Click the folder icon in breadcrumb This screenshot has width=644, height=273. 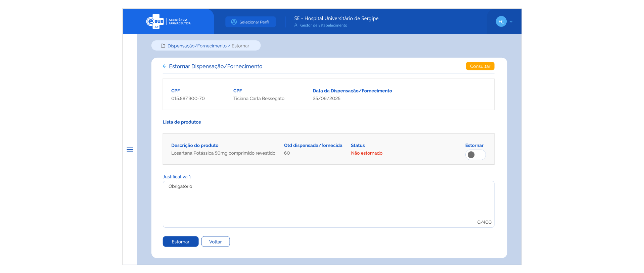pos(163,46)
